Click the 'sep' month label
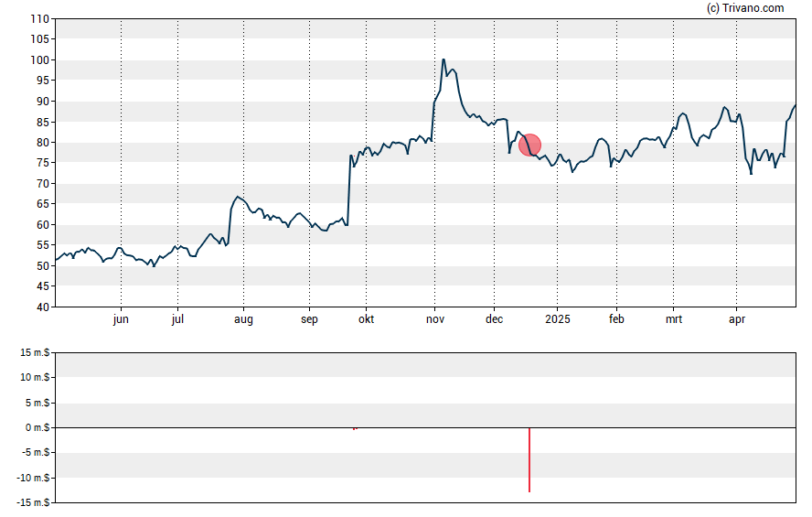Screen dimensions: 812x517 [x=309, y=319]
